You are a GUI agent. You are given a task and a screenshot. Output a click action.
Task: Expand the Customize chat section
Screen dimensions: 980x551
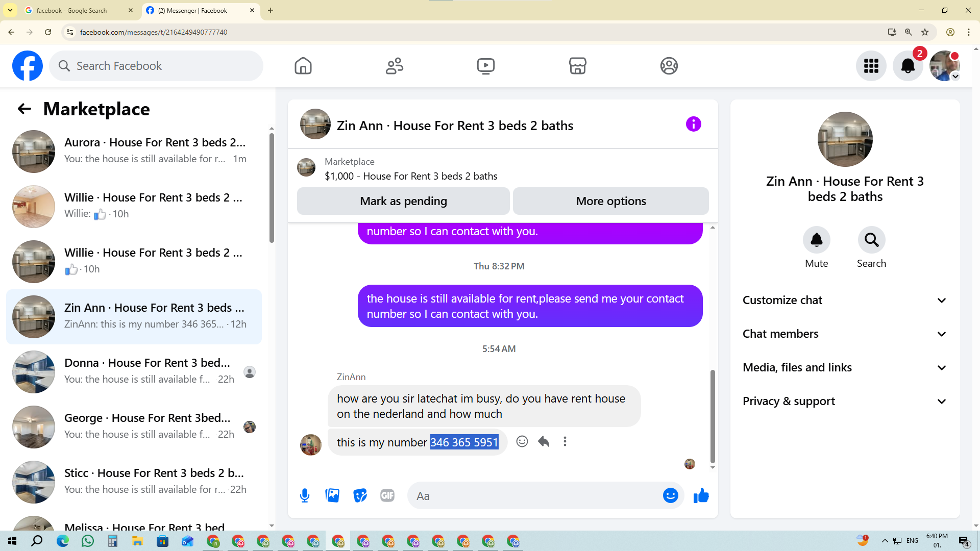(845, 300)
